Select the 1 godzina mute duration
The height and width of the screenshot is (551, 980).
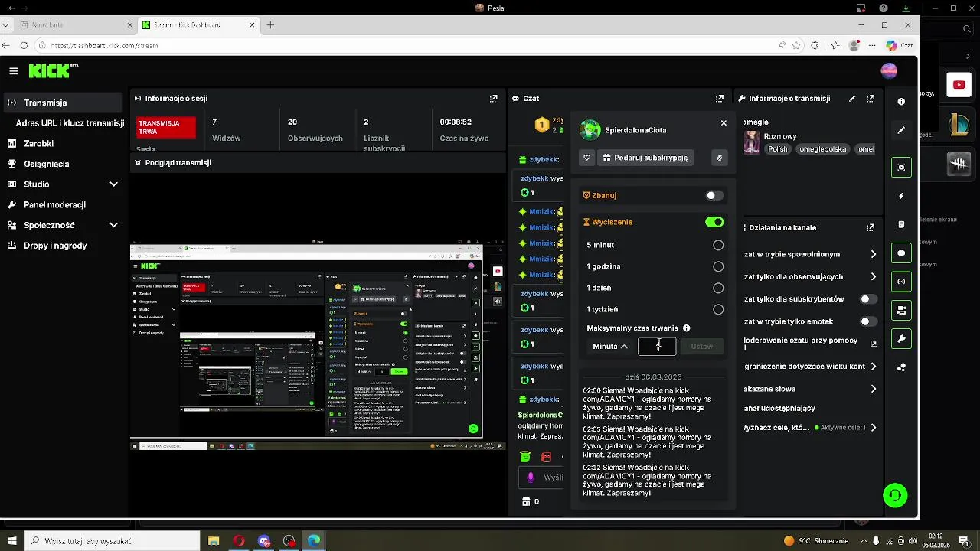coord(718,266)
